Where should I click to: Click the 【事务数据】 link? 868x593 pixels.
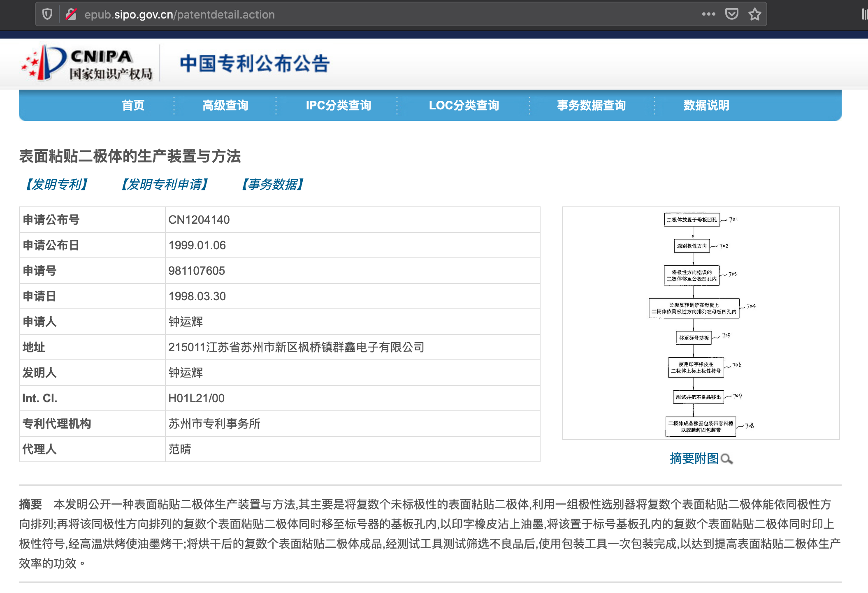(273, 184)
